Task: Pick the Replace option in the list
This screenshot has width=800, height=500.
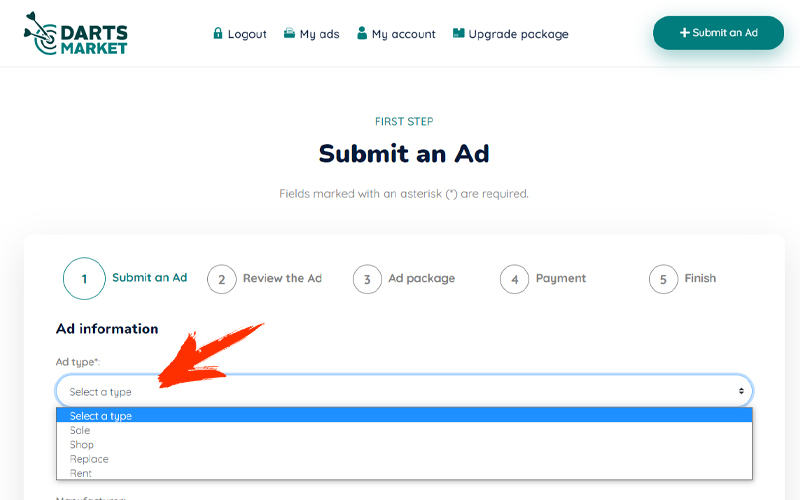Action: (89, 459)
